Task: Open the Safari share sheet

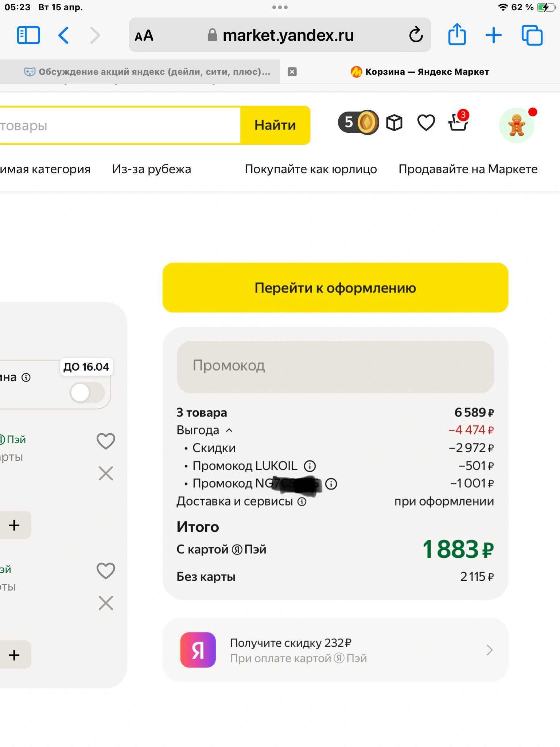Action: 457,34
